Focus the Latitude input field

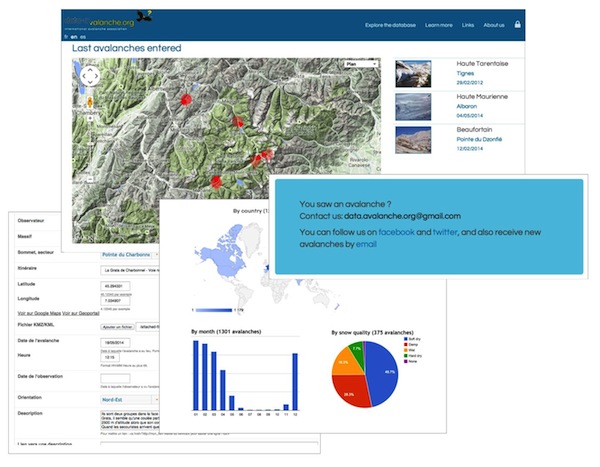click(115, 286)
